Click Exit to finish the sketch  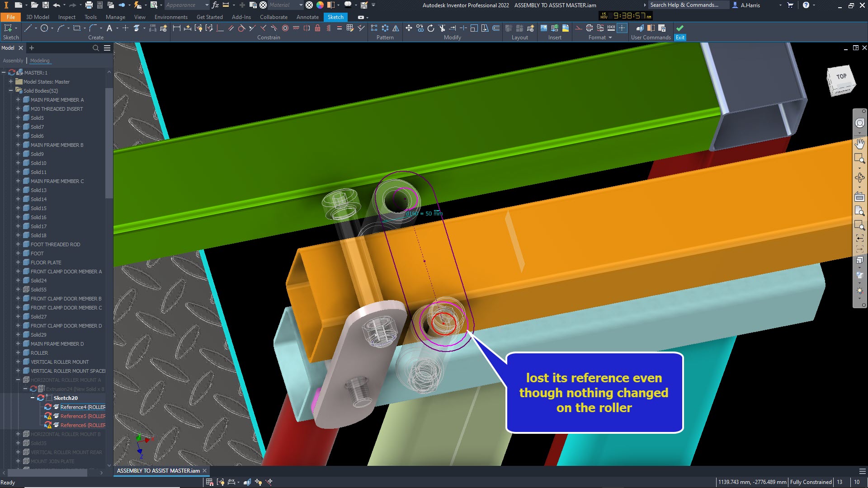[680, 32]
